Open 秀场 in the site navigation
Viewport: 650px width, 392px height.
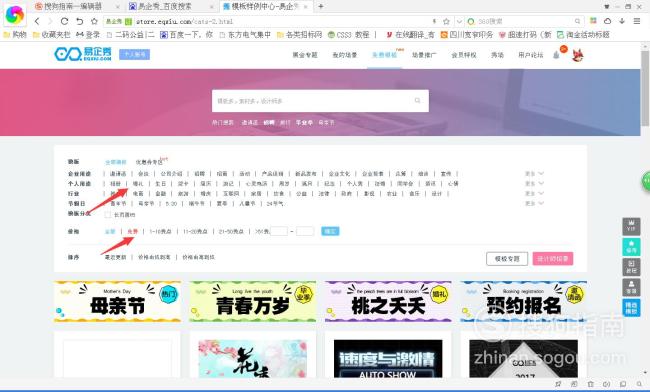[x=497, y=55]
